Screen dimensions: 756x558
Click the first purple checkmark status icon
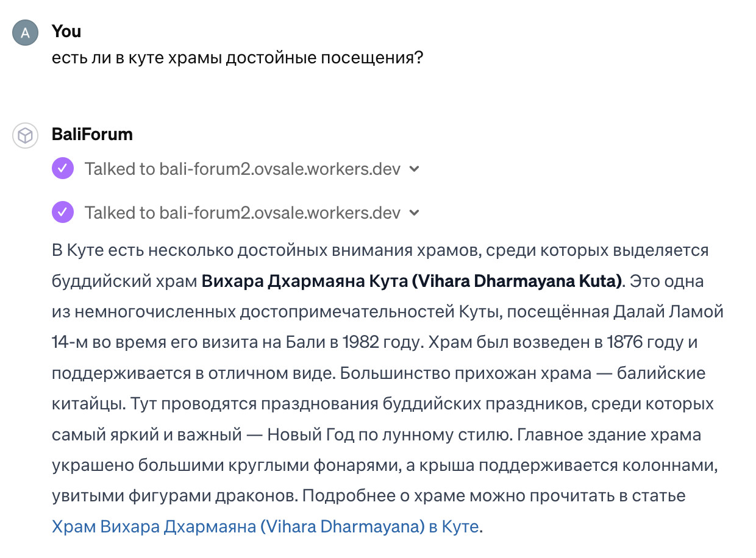pyautogui.click(x=63, y=168)
